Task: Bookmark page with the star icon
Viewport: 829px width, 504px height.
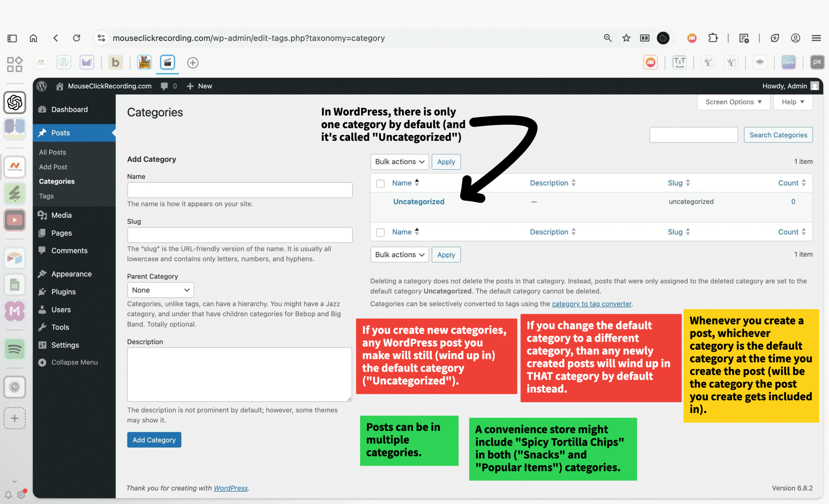Action: 626,38
